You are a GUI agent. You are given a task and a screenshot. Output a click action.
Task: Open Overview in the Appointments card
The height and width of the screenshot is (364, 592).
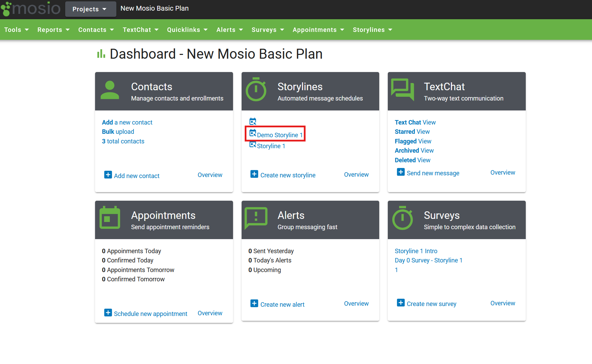210,313
